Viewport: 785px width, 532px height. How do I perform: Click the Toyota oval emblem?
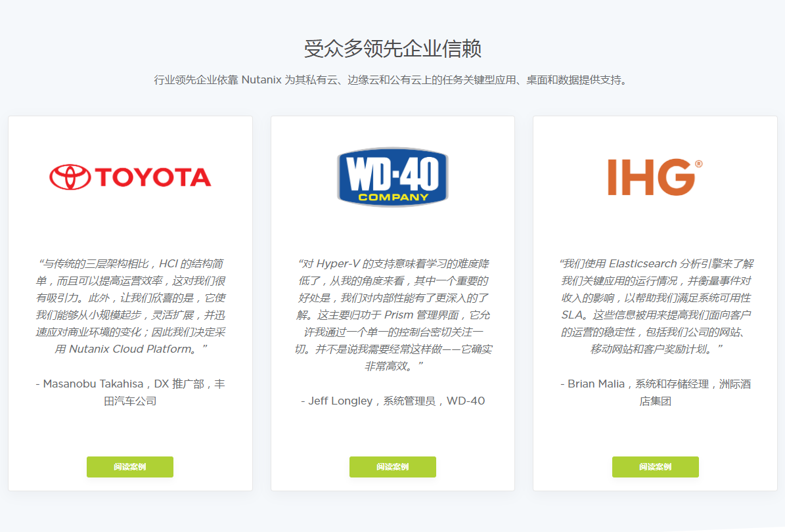pyautogui.click(x=70, y=177)
